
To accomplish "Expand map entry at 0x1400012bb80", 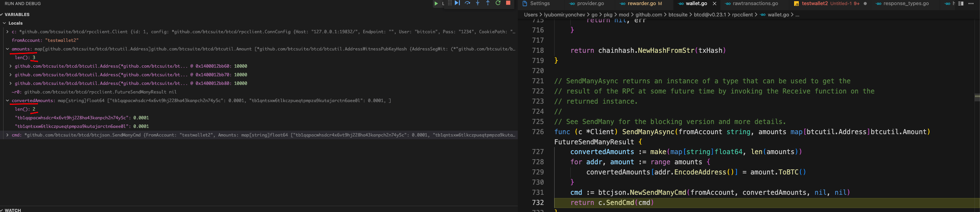I will click(11, 83).
